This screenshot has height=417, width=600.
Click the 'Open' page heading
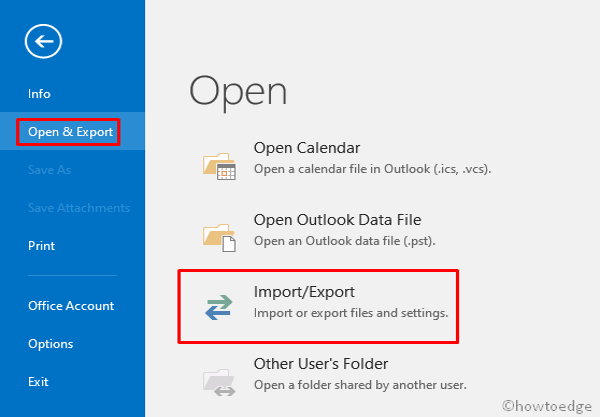tap(238, 91)
